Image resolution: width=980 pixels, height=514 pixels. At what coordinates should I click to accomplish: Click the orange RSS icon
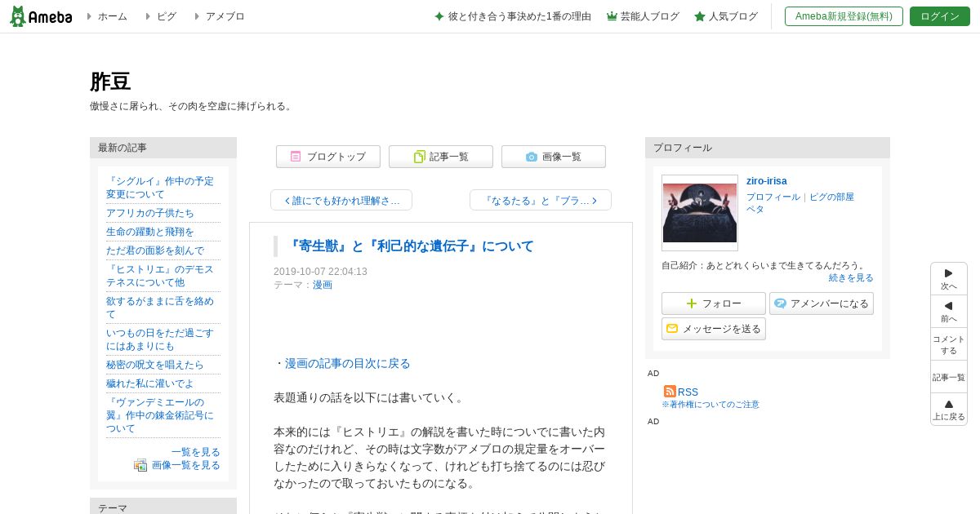pos(670,392)
